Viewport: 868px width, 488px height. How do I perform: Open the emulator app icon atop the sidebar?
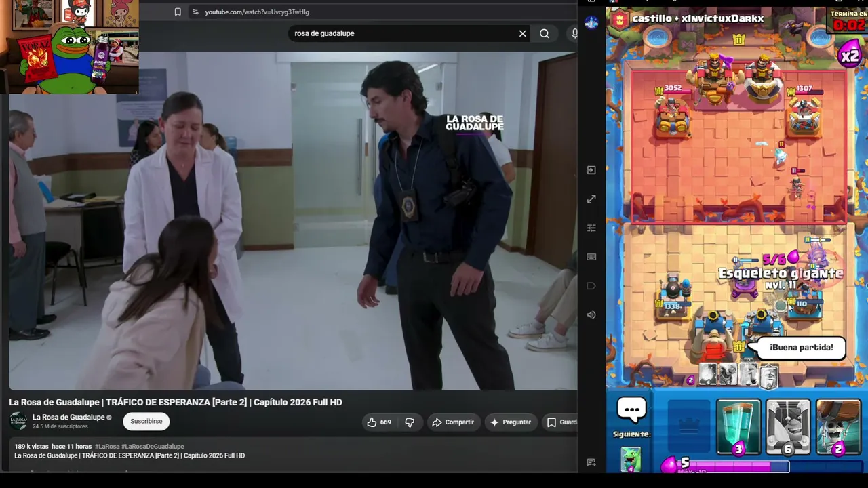point(591,22)
